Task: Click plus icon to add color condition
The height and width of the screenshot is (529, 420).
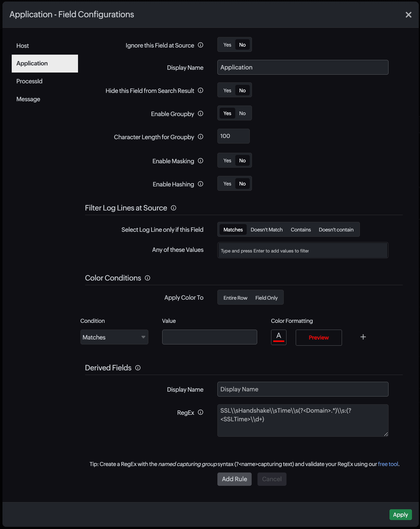Action: click(x=363, y=337)
